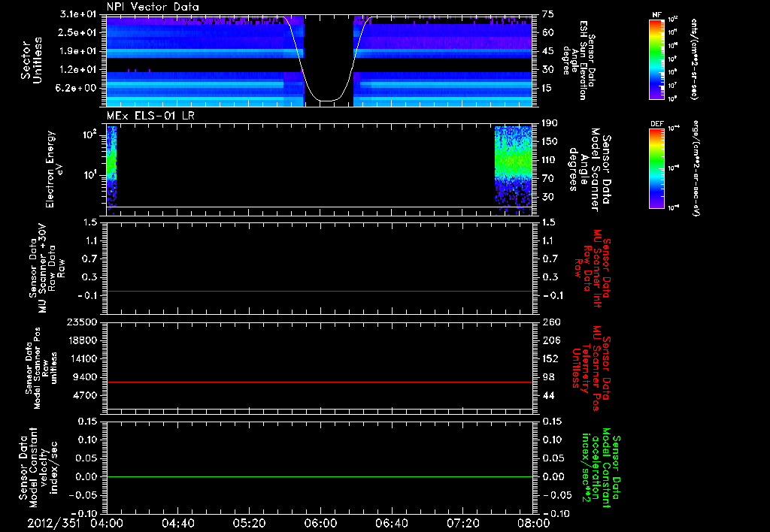Click the 110 scanner angle tick label
This screenshot has height=532, width=770.
[550, 160]
